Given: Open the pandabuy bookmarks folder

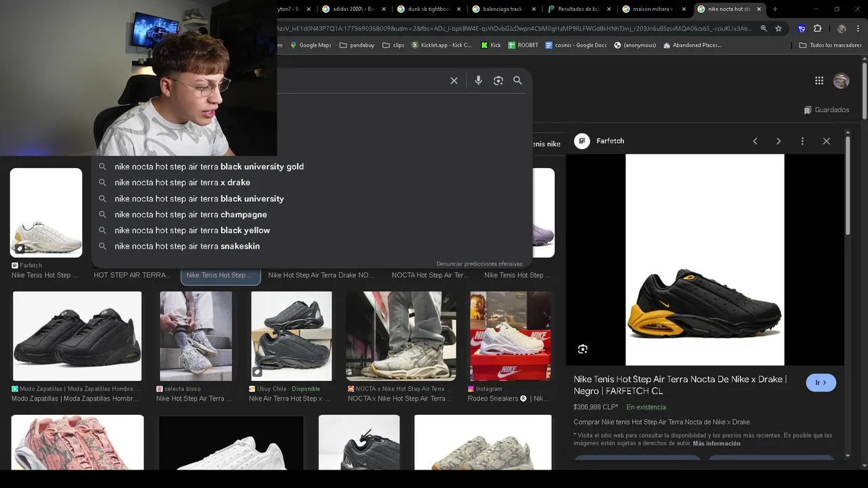Looking at the screenshot, I should point(357,45).
